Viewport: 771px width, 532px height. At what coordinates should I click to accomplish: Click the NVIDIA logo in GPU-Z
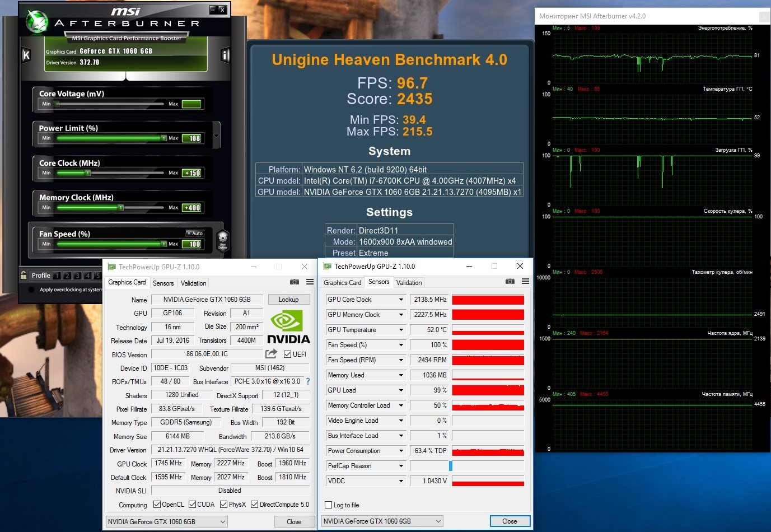[288, 327]
